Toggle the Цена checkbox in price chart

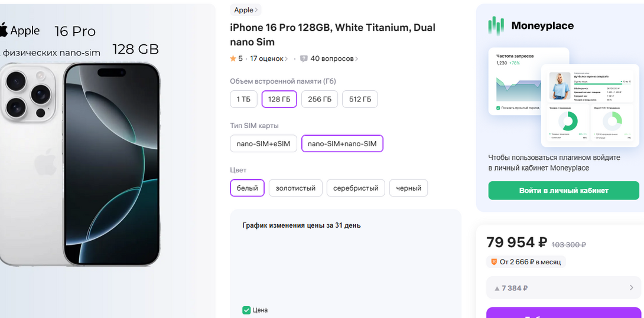pos(246,310)
